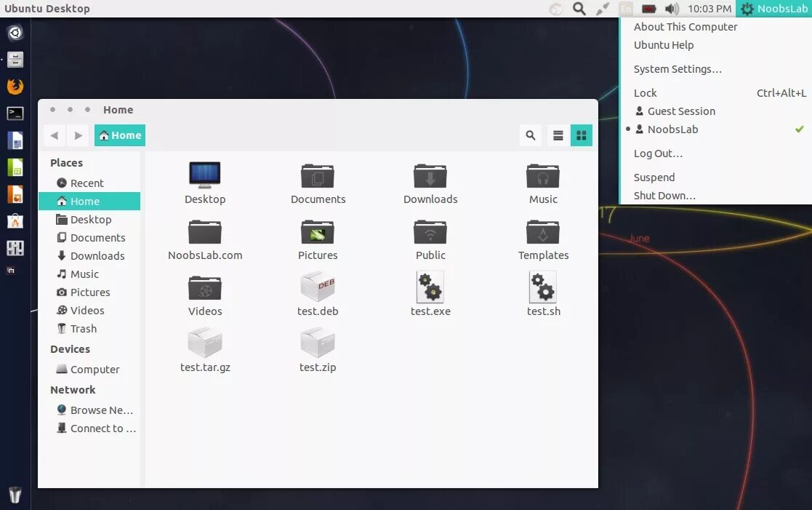Open Computer under Devices
Screen dimensions: 812x510
pyautogui.click(x=89, y=369)
